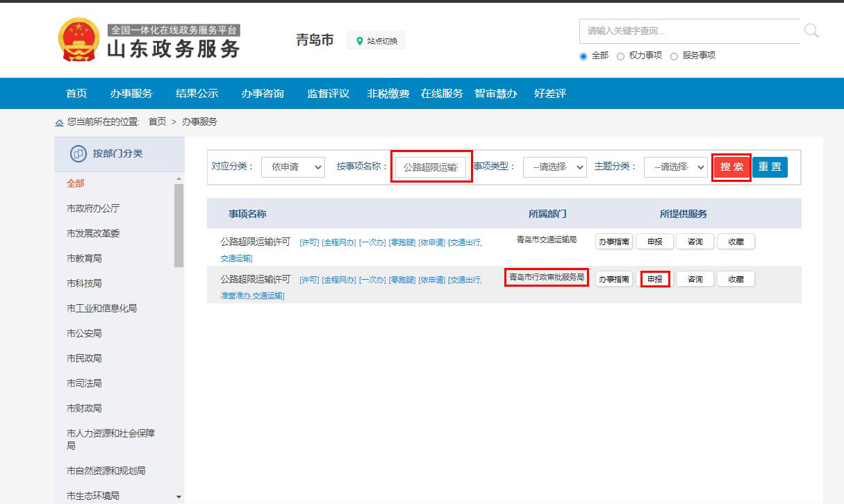Open the 办事服务 navigation menu item

(131, 94)
